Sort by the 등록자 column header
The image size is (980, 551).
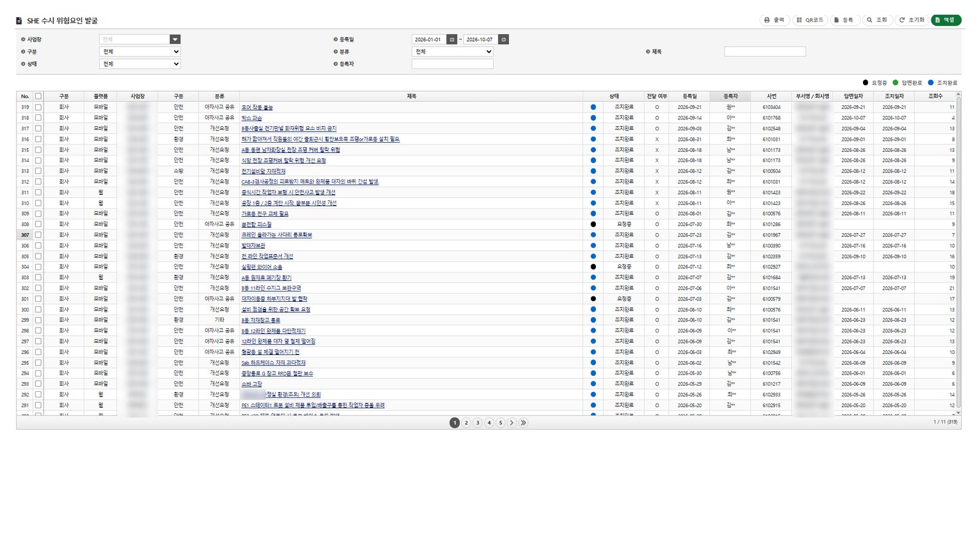(x=730, y=96)
